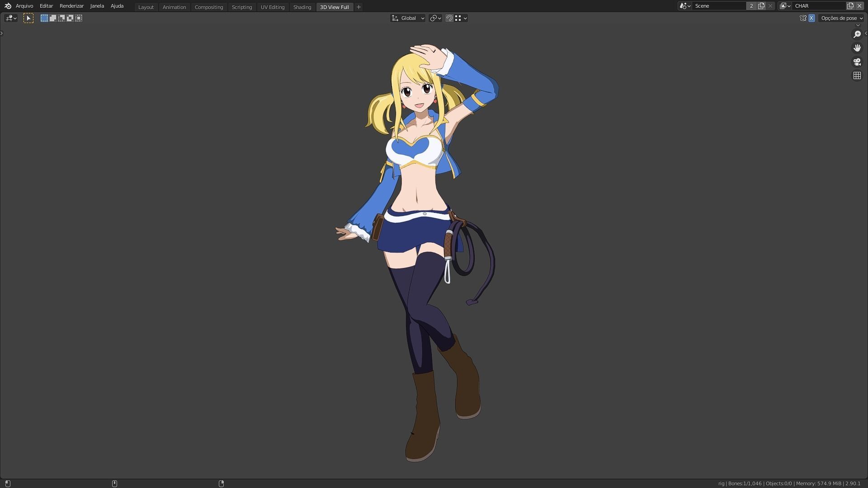Switch to the Animation workspace tab

coord(174,7)
